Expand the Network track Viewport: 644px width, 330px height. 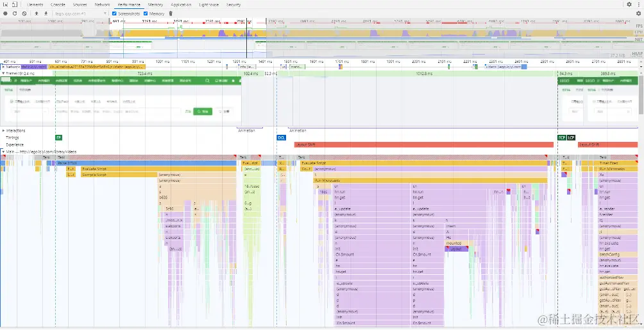coord(3,67)
